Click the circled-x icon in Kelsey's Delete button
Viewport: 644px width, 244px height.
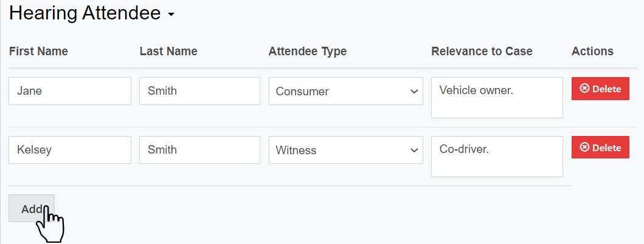point(584,147)
